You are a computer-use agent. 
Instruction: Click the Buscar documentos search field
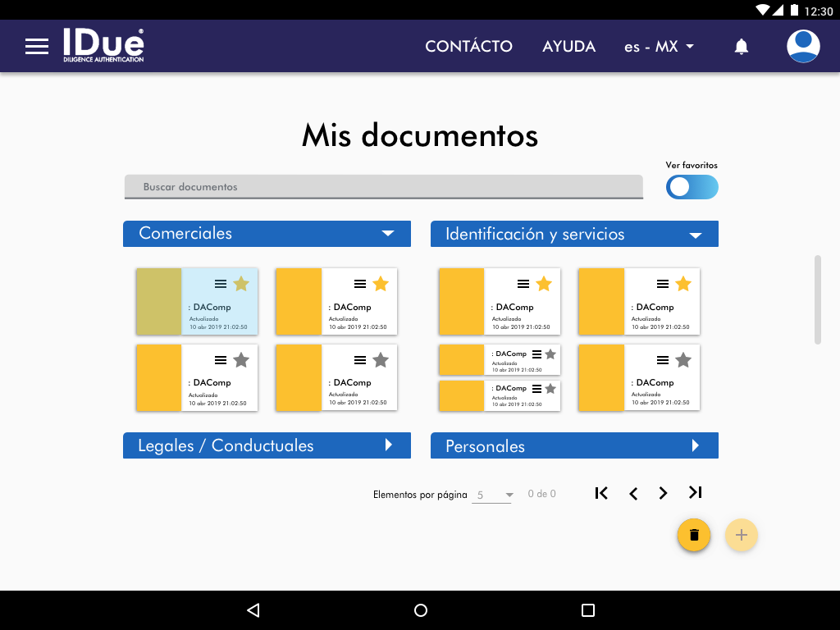point(383,187)
